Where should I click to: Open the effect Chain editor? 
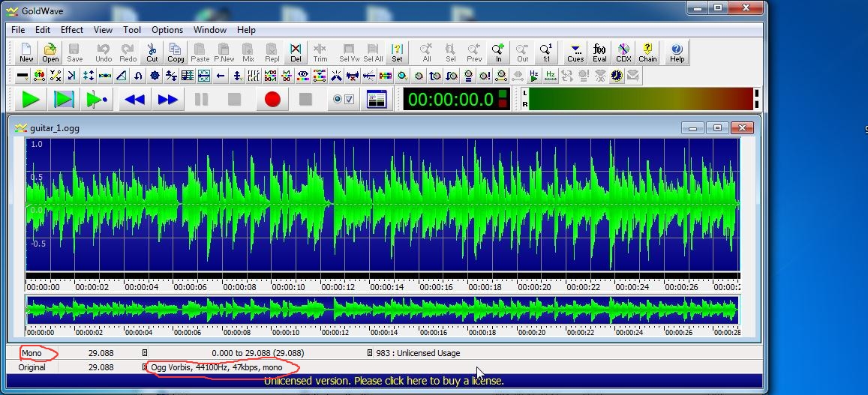[647, 53]
